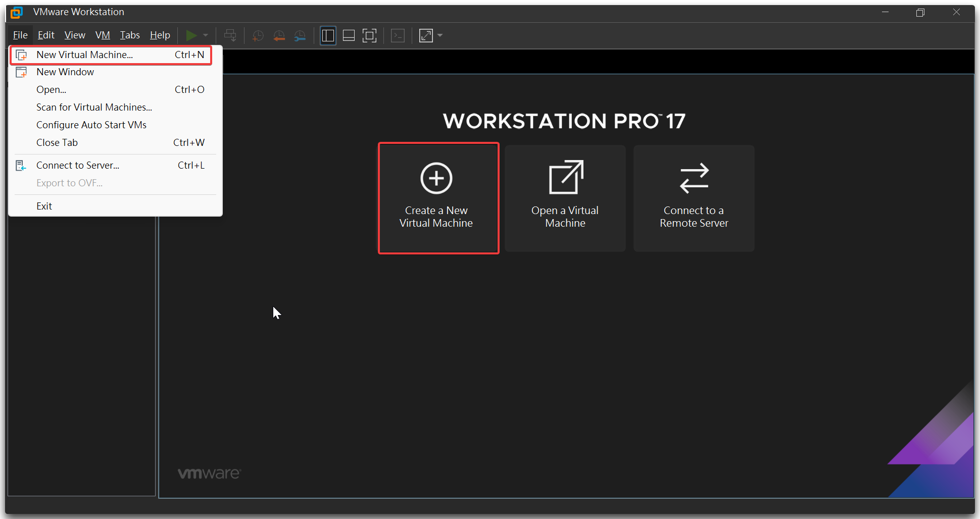Open the stretch mode dropdown arrow

(440, 35)
